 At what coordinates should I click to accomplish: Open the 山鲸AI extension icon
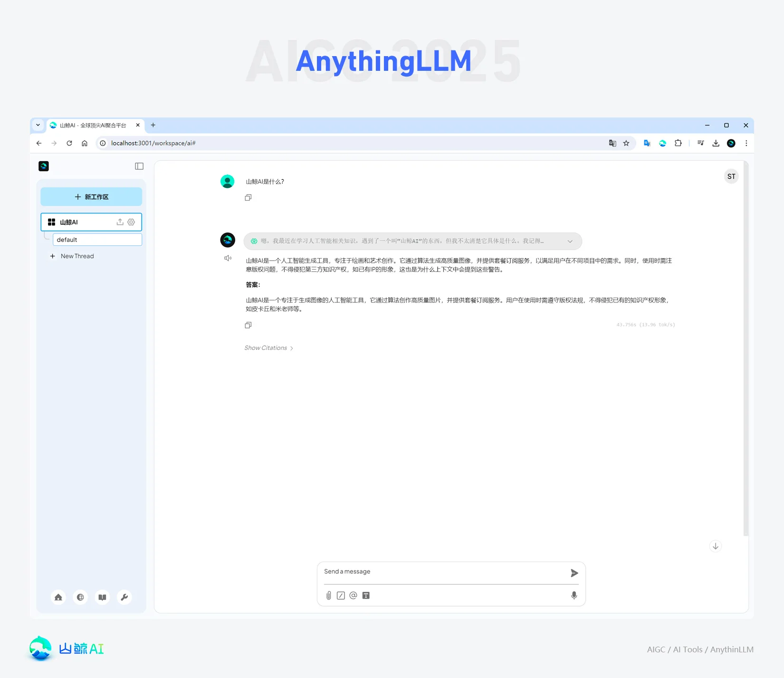click(663, 143)
